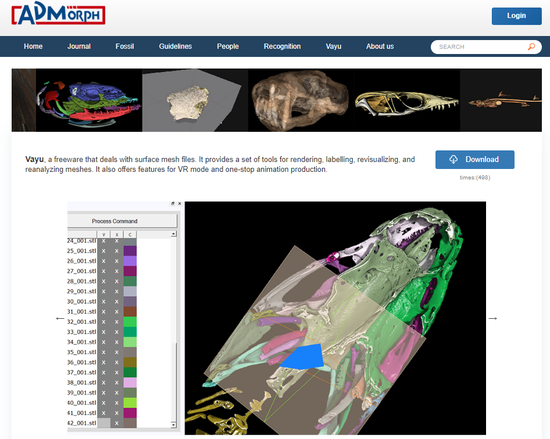Click the pink swatch for 38_001.stl
The height and width of the screenshot is (439, 550).
pos(130,383)
